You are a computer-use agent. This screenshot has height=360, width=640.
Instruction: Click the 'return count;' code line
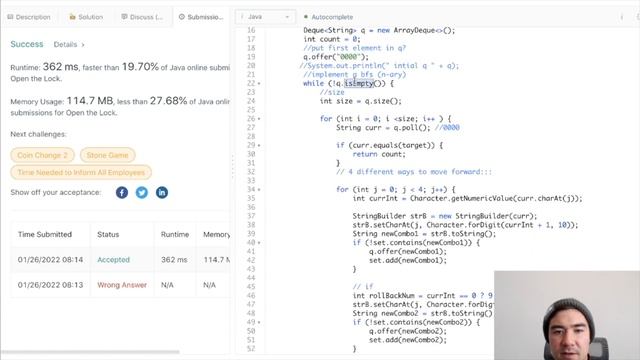click(379, 154)
